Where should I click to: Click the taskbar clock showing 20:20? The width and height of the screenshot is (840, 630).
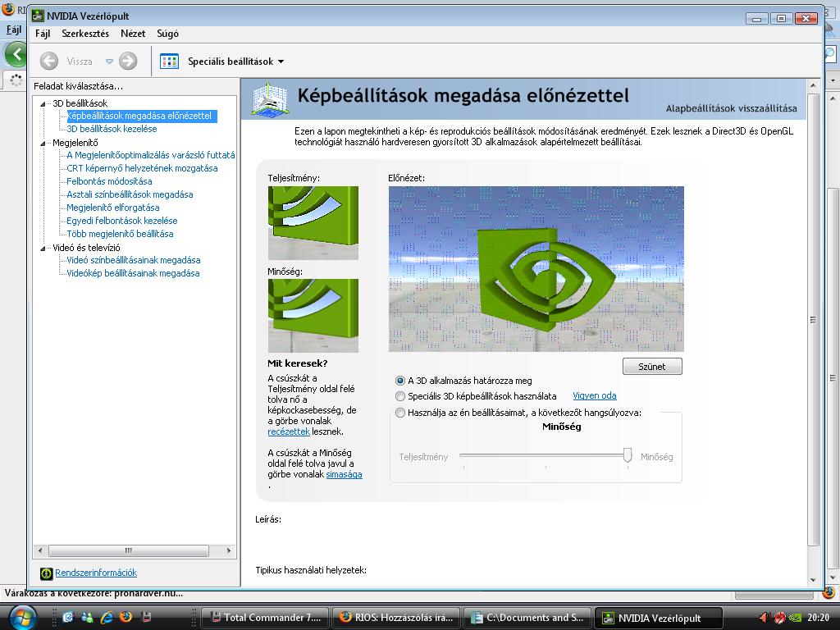(818, 618)
